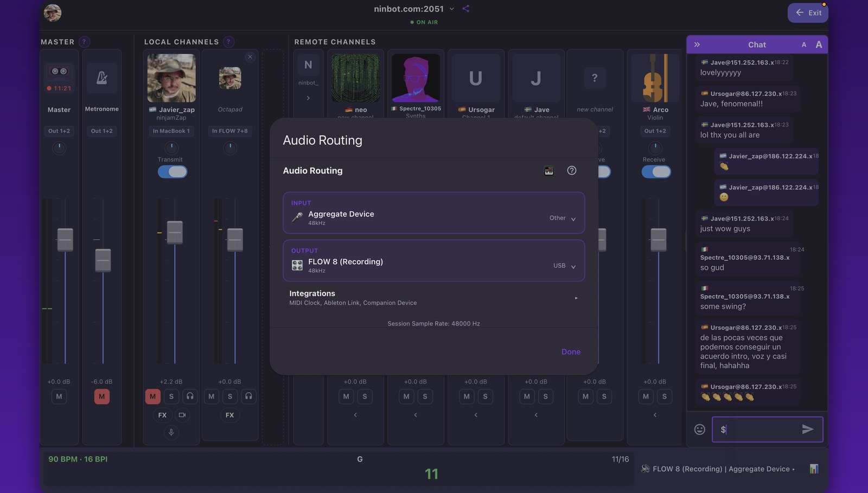Open the Input Aggregate Device dropdown
868x493 pixels.
point(433,213)
